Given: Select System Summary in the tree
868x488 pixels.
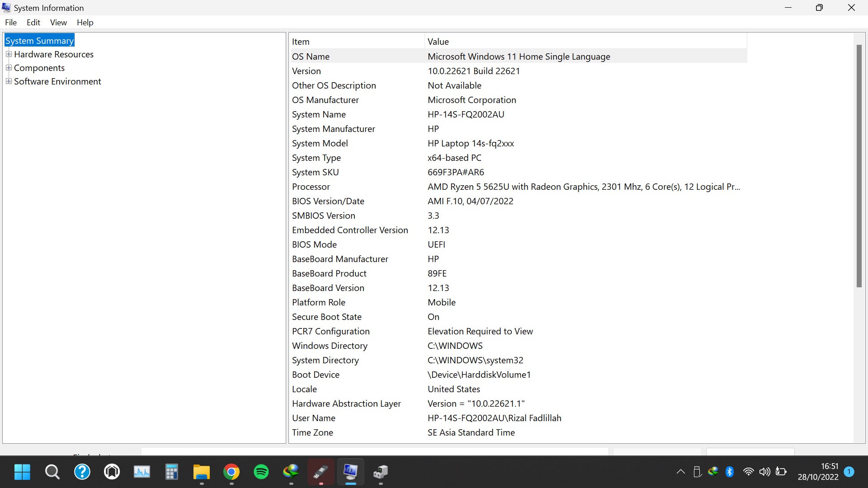Looking at the screenshot, I should (39, 41).
